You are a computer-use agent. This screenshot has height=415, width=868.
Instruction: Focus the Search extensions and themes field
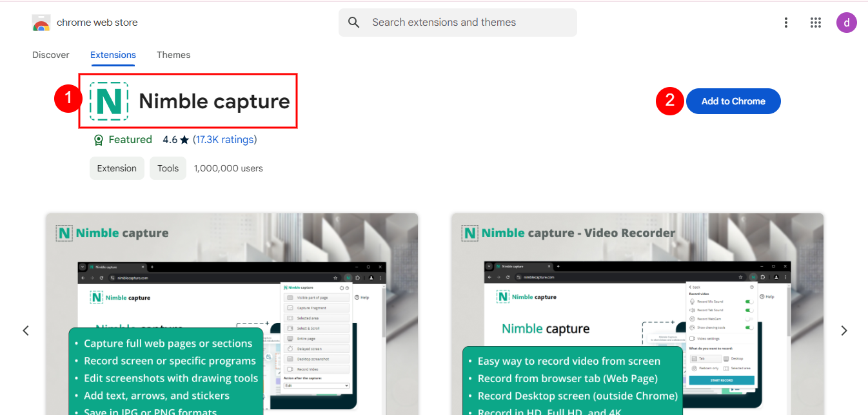(x=458, y=23)
